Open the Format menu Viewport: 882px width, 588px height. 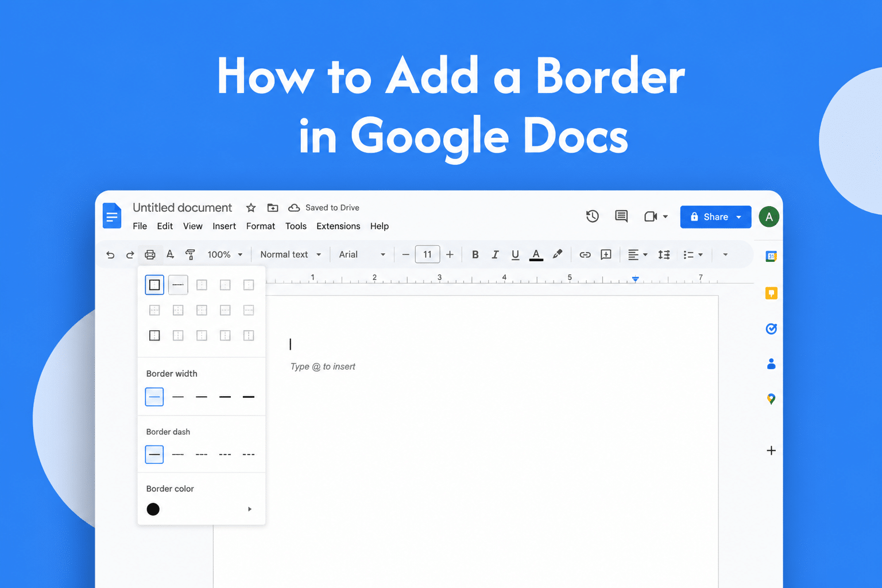[261, 226]
